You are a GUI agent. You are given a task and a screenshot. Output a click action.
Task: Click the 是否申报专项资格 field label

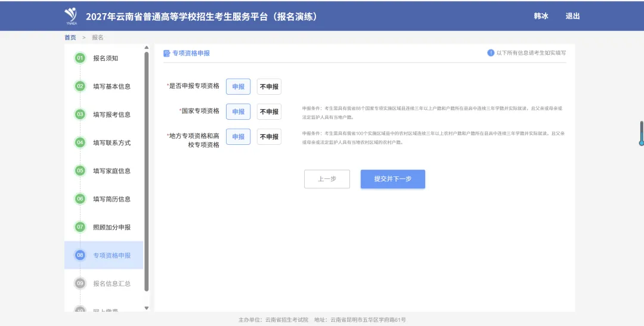(x=194, y=86)
